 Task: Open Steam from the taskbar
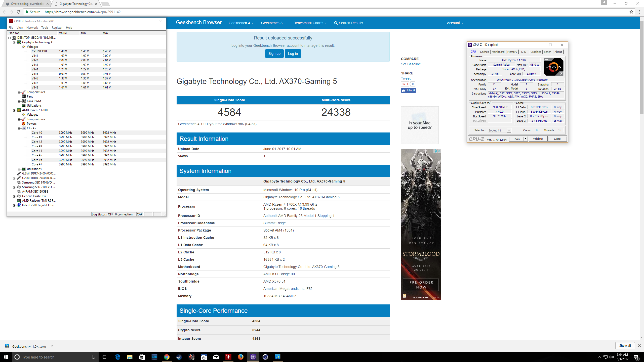179,357
